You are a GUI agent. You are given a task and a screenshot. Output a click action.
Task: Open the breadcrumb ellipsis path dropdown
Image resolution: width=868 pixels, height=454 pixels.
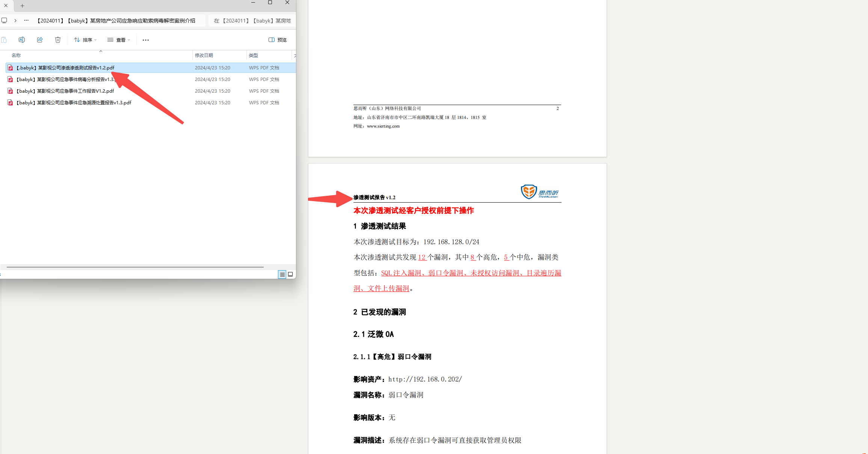pos(26,20)
